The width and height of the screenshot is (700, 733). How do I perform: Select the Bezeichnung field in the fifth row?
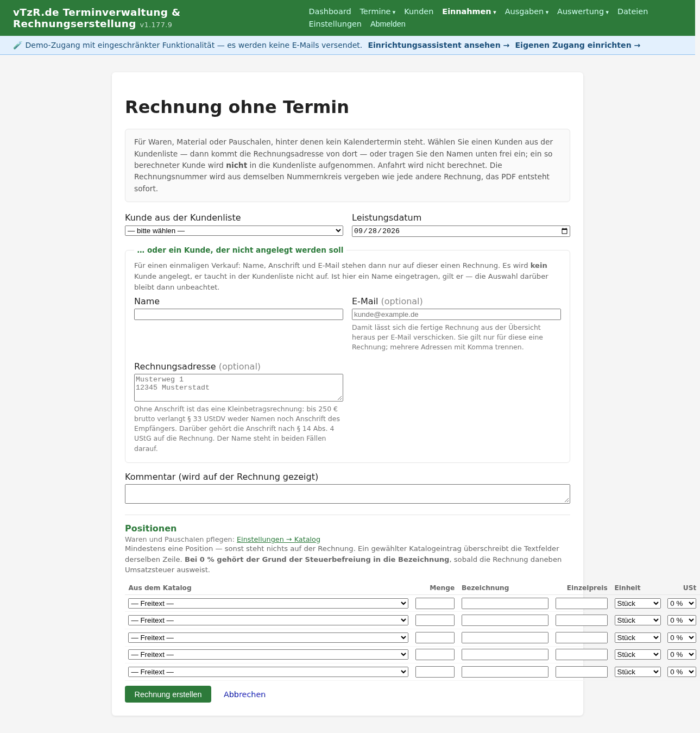pos(505,672)
